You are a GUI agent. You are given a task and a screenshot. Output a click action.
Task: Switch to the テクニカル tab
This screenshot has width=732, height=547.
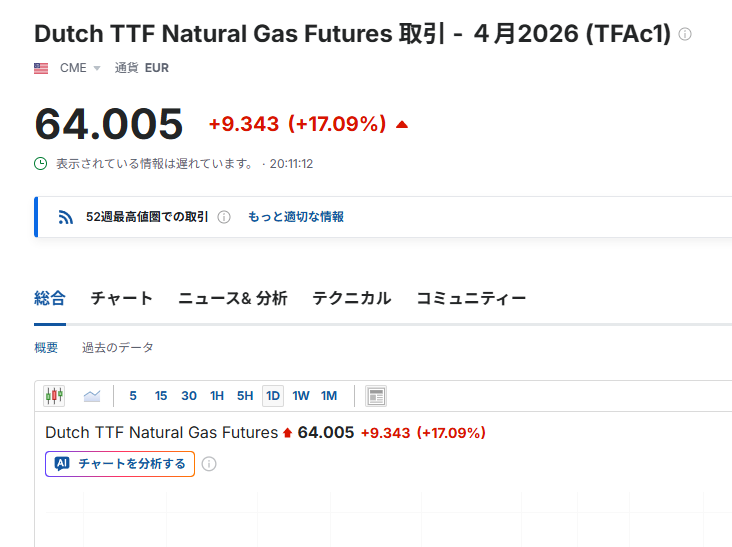point(352,298)
